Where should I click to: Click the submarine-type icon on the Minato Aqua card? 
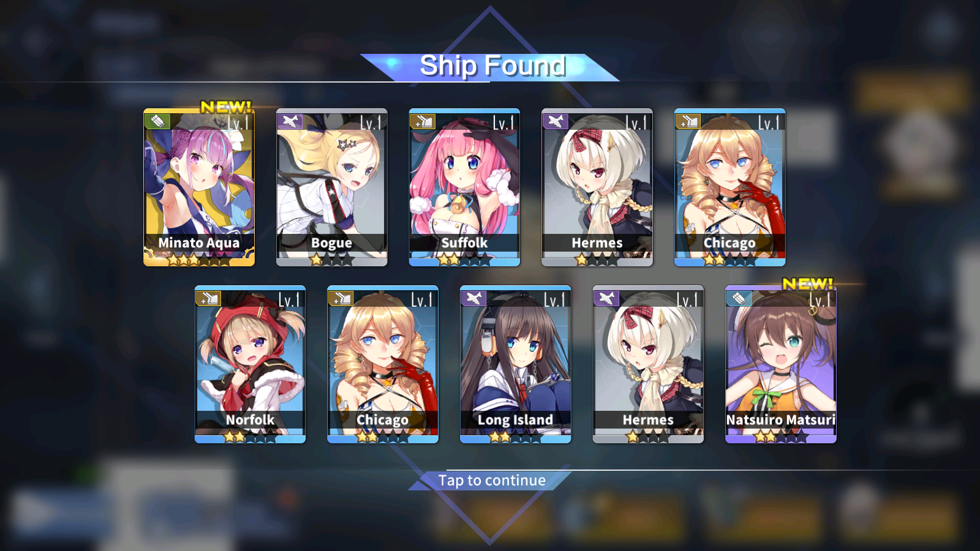pos(157,121)
